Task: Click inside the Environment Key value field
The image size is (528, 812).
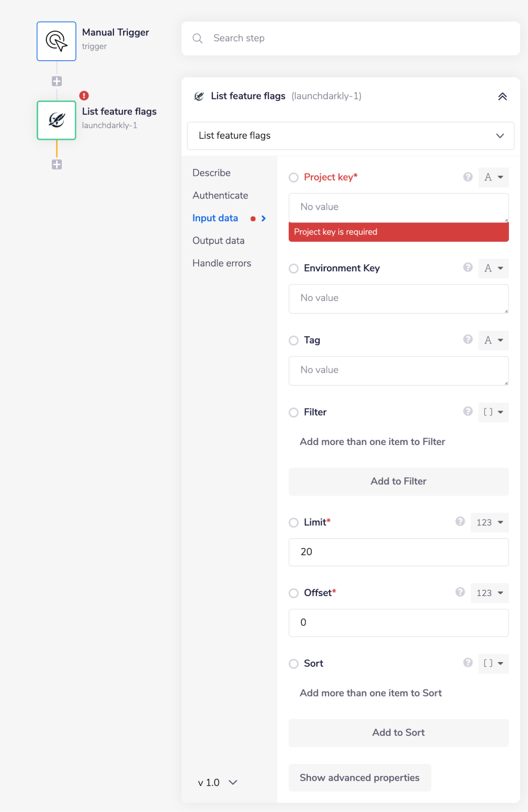Action: (398, 298)
